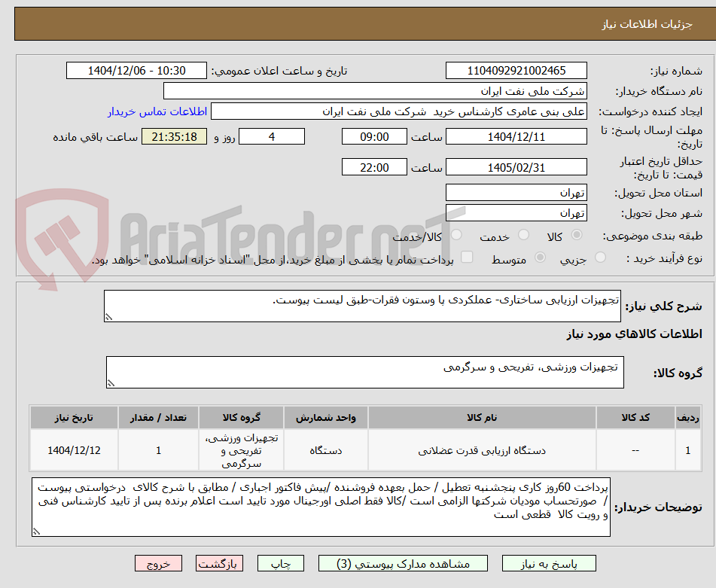Click the need number field 1104092921002465
The width and height of the screenshot is (716, 588).
click(516, 71)
